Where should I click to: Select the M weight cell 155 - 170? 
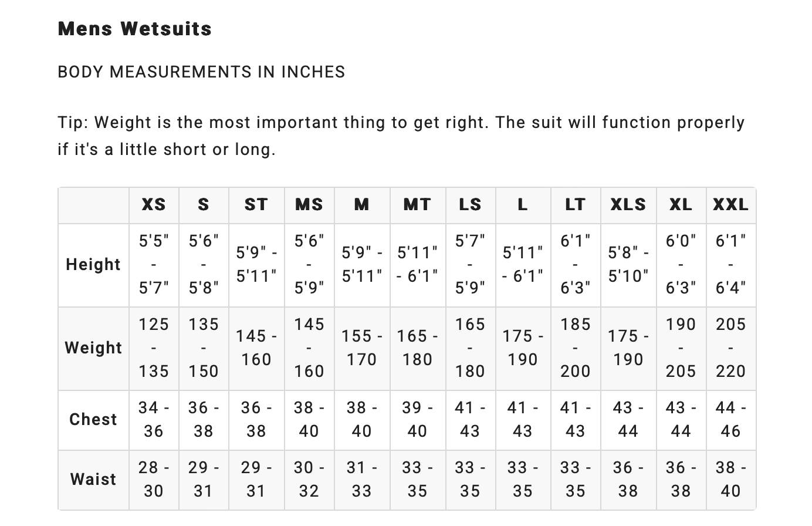[x=362, y=348]
